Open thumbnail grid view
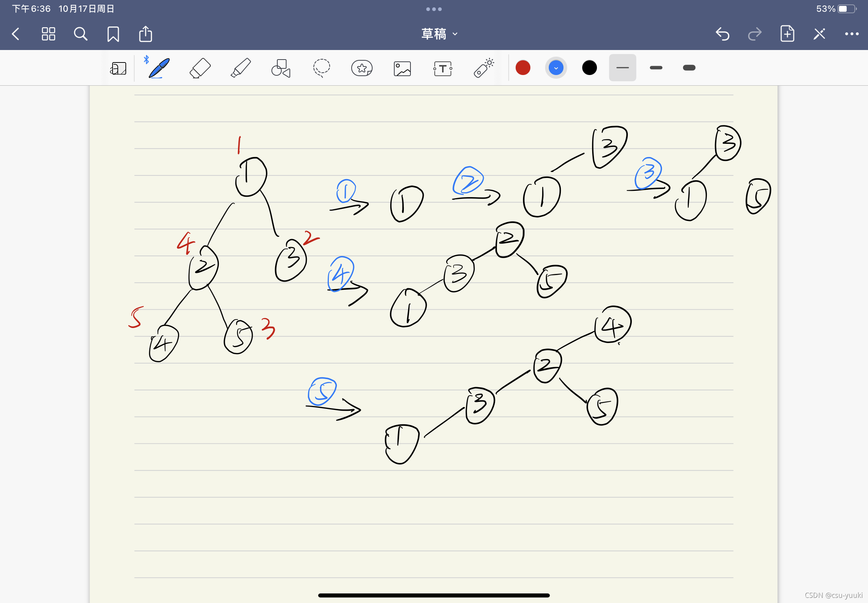868x603 pixels. coord(49,34)
